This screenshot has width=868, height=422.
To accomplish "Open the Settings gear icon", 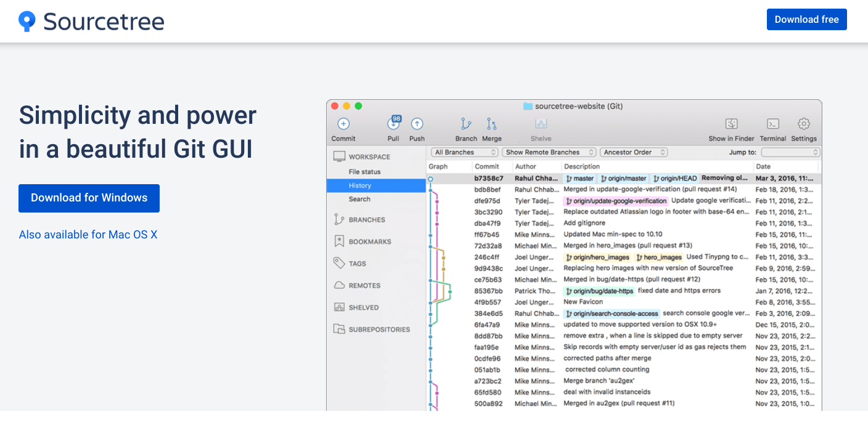I will (804, 124).
